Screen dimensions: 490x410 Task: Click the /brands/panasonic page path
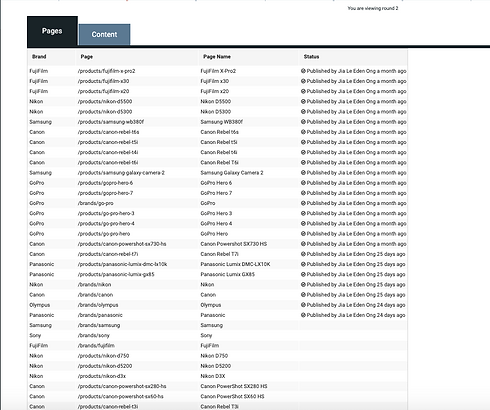[x=100, y=315]
